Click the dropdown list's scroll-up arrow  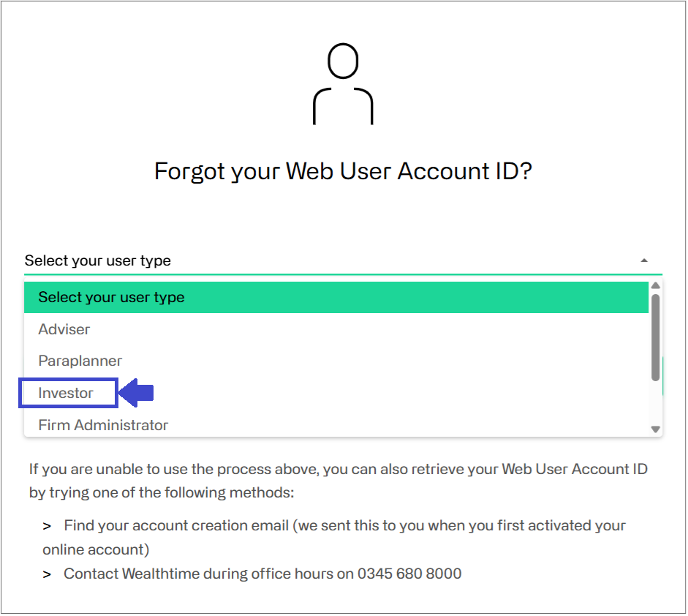pyautogui.click(x=656, y=286)
